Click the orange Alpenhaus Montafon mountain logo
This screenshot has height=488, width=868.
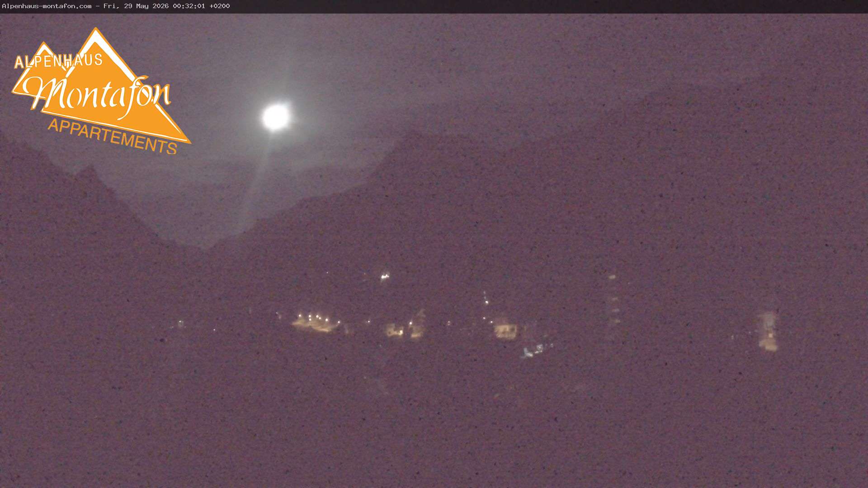click(x=100, y=90)
